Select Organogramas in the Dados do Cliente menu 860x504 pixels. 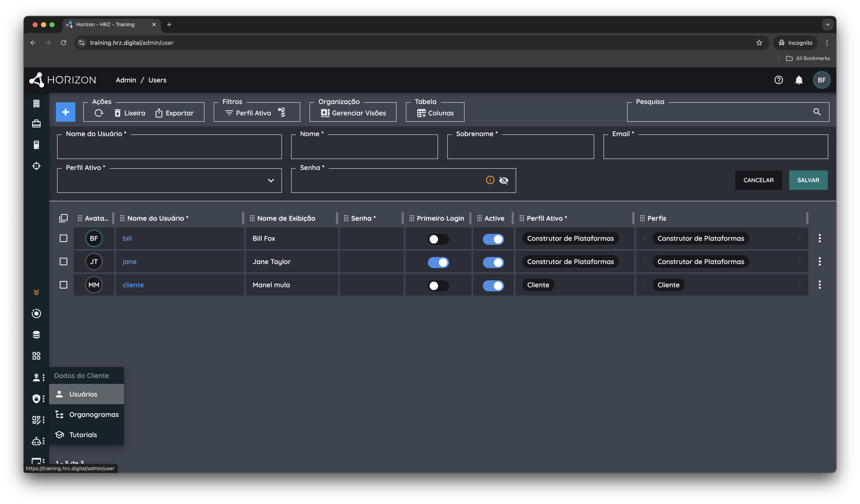pos(87,415)
